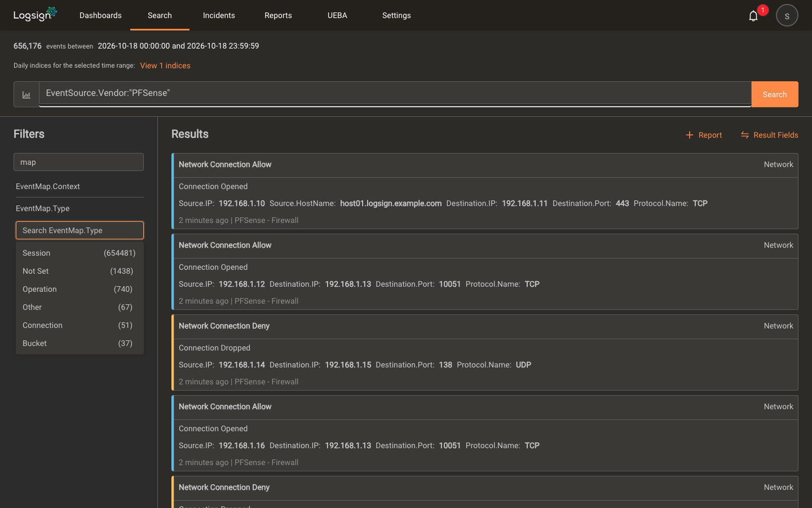Screen dimensions: 812x508
Task: Click host01.logsign.example.com hostname value
Action: click(x=391, y=203)
